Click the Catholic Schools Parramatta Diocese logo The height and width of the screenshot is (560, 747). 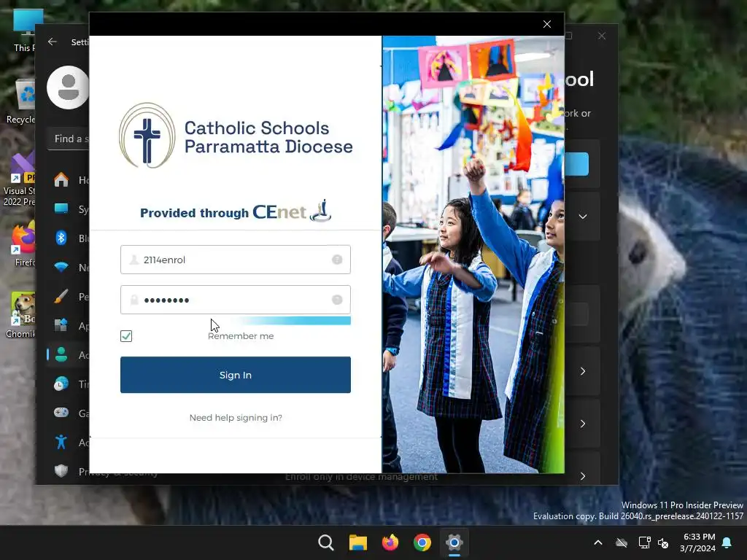pos(236,136)
